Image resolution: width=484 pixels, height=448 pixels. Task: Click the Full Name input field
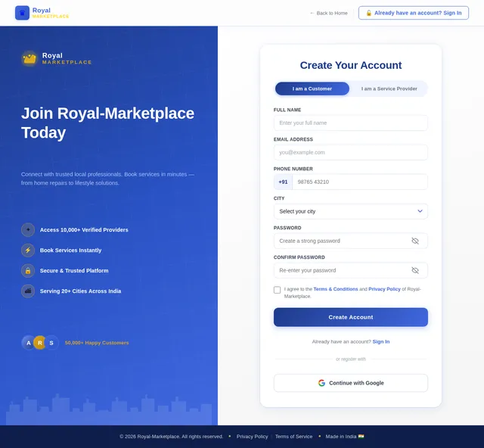(x=350, y=123)
